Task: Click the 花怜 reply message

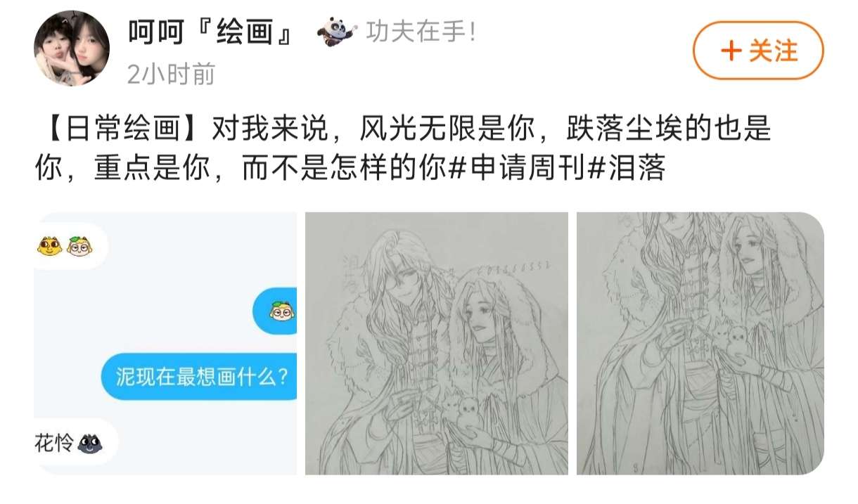Action: tap(69, 443)
